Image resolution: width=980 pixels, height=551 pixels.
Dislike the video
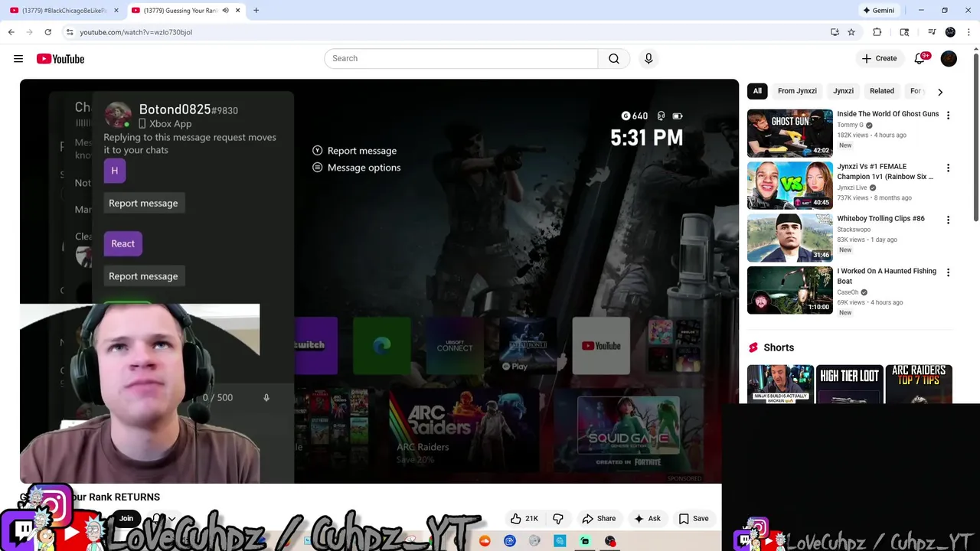[x=558, y=518]
